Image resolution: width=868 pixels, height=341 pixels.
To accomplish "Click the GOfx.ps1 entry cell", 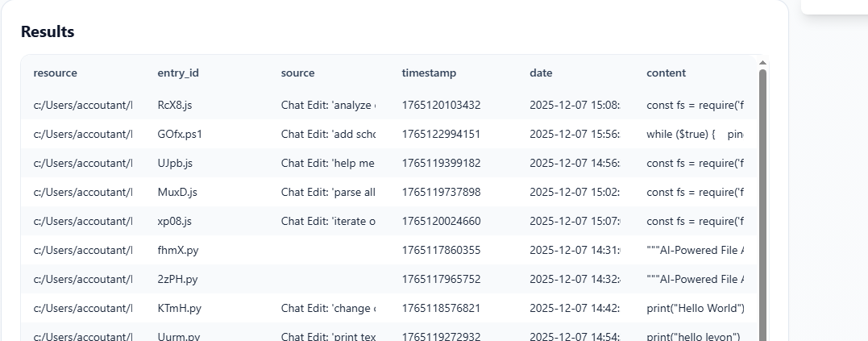I will point(180,134).
